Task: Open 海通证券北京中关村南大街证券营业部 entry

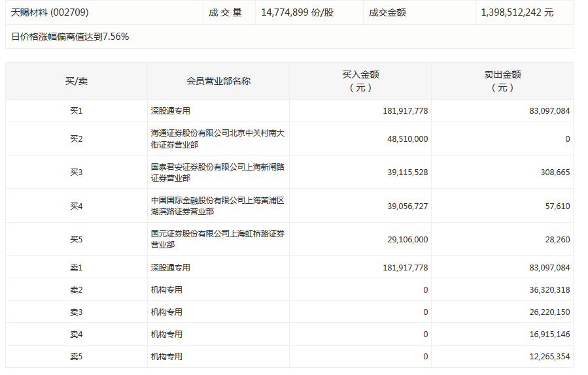Action: click(x=218, y=139)
